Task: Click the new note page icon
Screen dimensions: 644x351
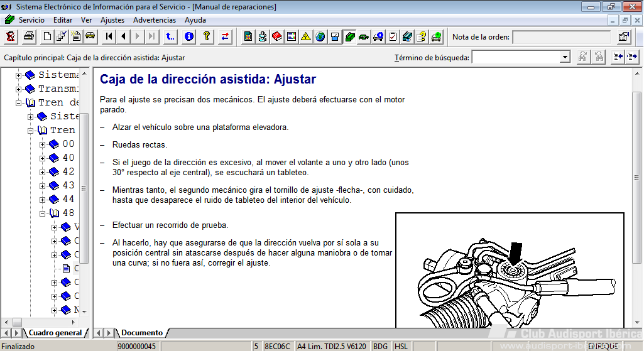Action: 76,37
